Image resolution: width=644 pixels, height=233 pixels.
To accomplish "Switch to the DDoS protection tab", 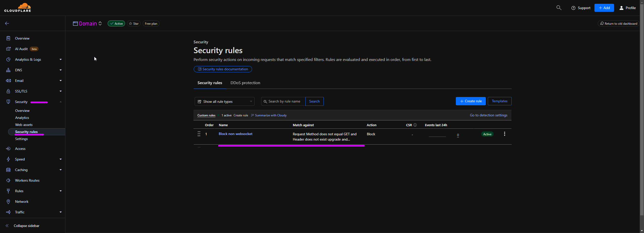I will [x=245, y=83].
